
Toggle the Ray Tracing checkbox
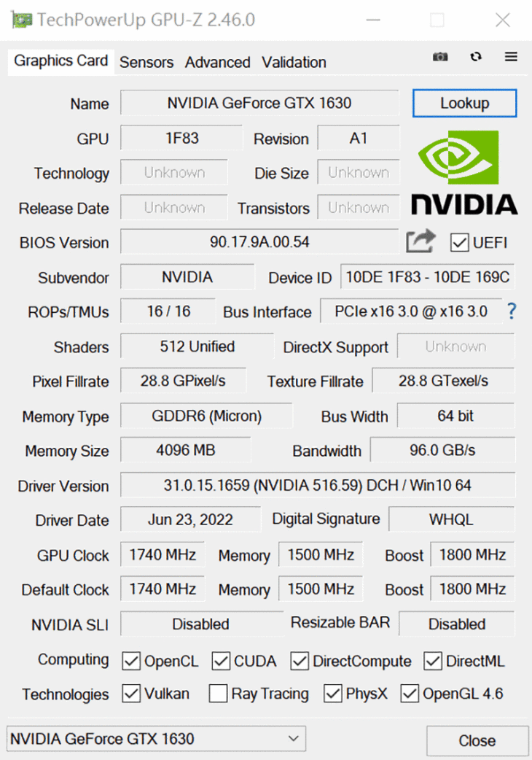click(x=218, y=694)
